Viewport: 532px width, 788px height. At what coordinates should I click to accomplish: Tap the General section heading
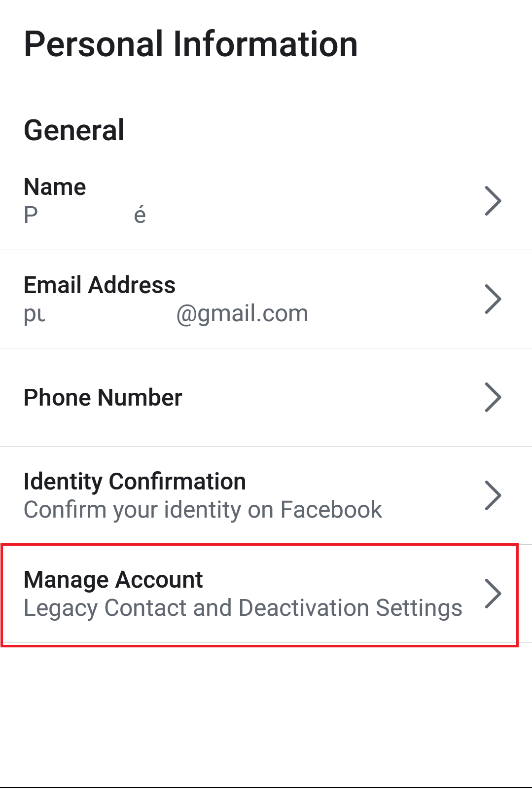[x=74, y=130]
